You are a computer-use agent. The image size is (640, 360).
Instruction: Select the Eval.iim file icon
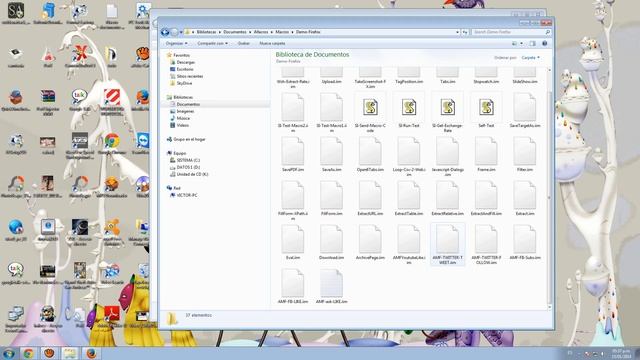coord(293,239)
